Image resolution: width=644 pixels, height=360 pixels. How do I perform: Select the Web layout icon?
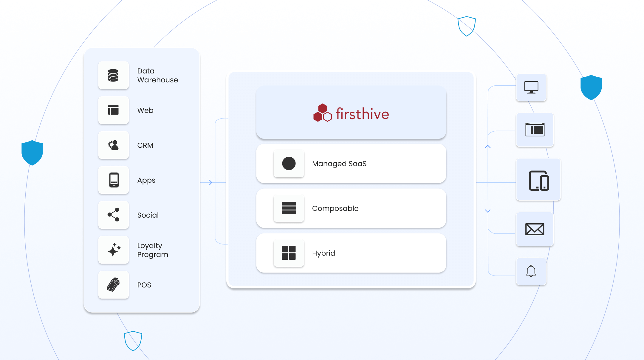click(113, 110)
